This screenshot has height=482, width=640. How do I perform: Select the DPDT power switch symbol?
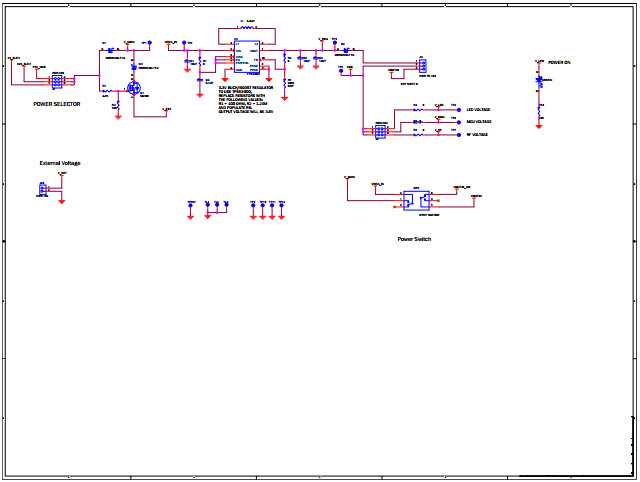(x=416, y=198)
